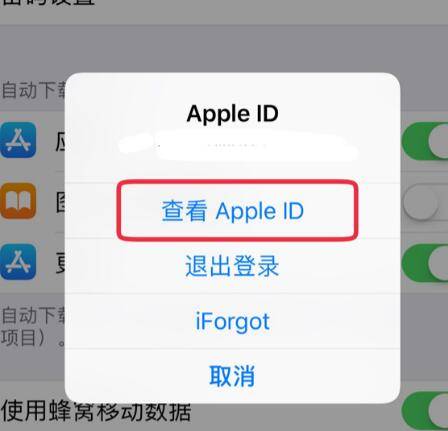Tap the redacted Apple ID email text
This screenshot has width=448, height=431.
point(237,146)
